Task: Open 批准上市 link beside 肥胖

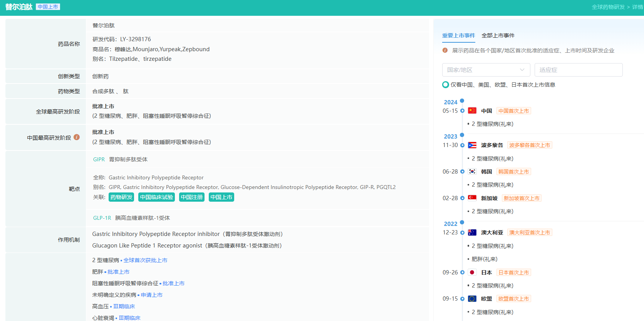Action: coord(118,272)
